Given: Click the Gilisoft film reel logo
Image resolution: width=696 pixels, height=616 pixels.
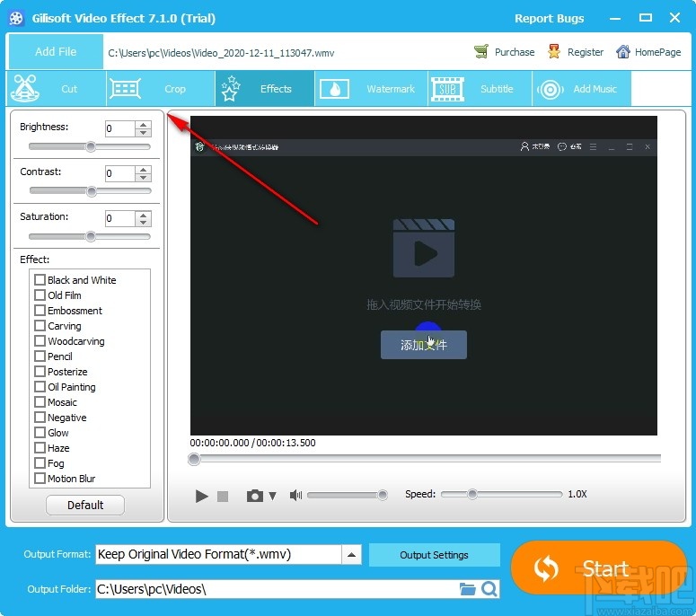Looking at the screenshot, I should [x=16, y=18].
